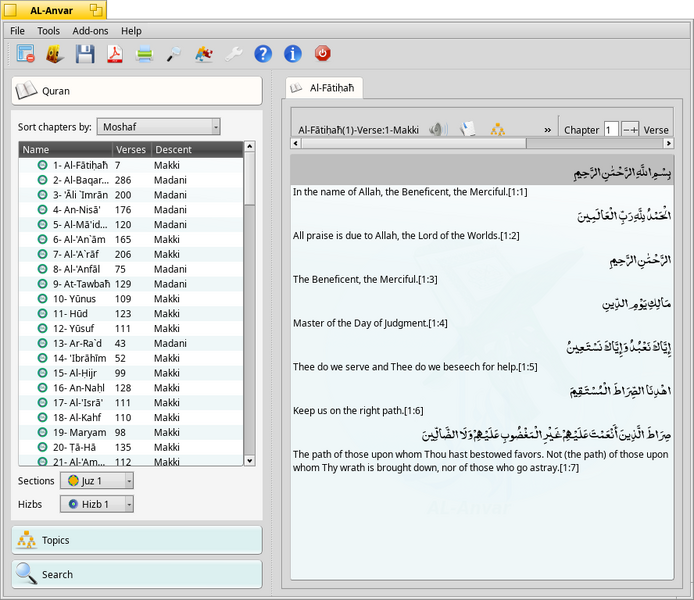Export to PDF using the toolbar icon
The image size is (694, 600).
click(x=115, y=54)
